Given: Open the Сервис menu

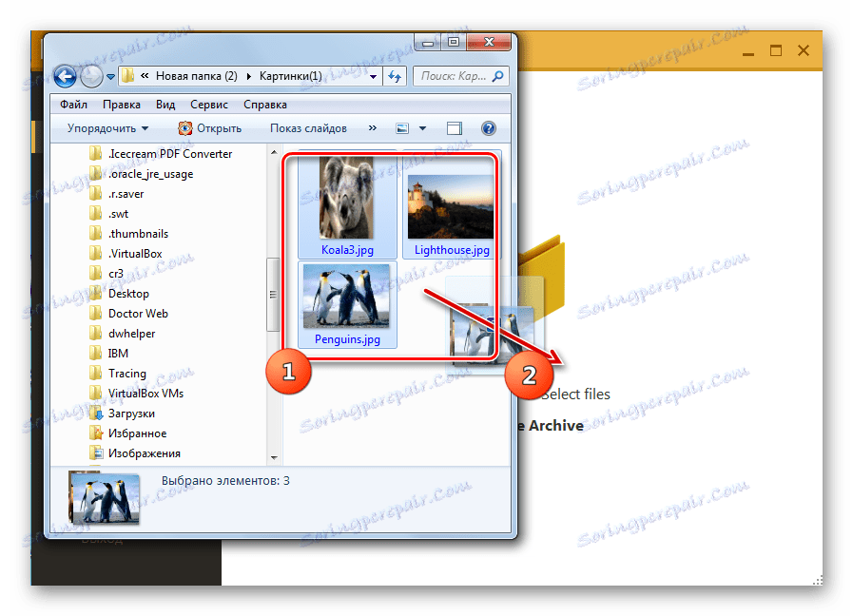Looking at the screenshot, I should coord(209,105).
